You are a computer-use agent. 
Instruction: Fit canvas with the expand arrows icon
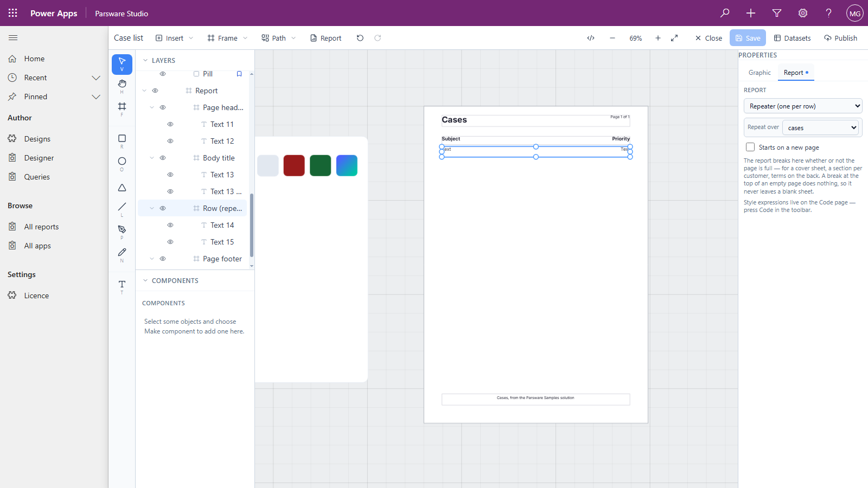(674, 38)
